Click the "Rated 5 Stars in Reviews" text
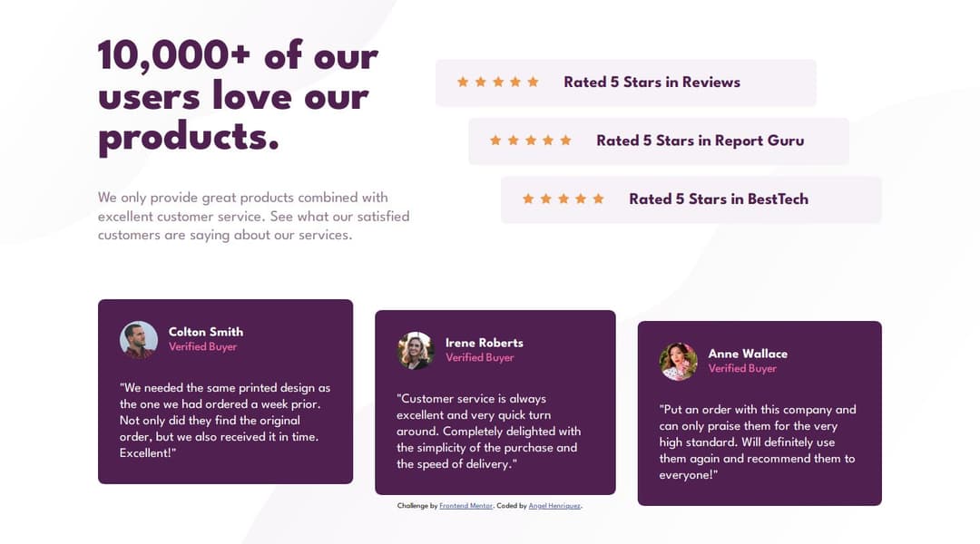The width and height of the screenshot is (980, 544). click(x=652, y=83)
